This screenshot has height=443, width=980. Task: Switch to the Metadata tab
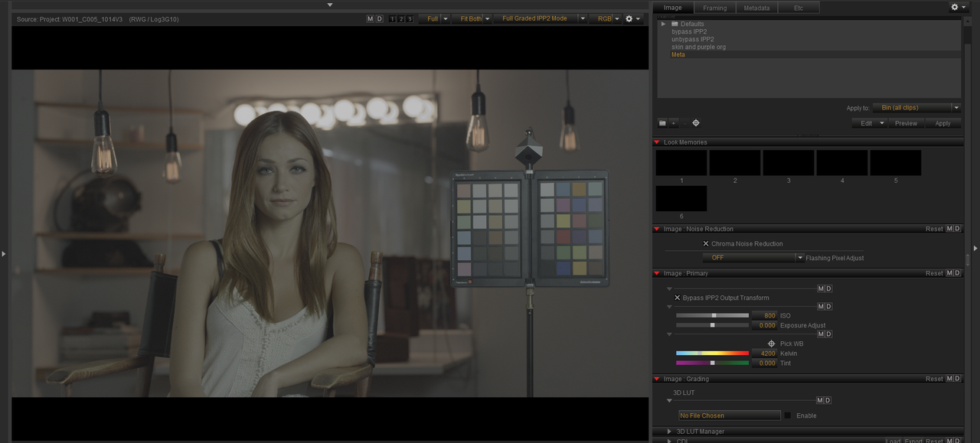click(756, 8)
